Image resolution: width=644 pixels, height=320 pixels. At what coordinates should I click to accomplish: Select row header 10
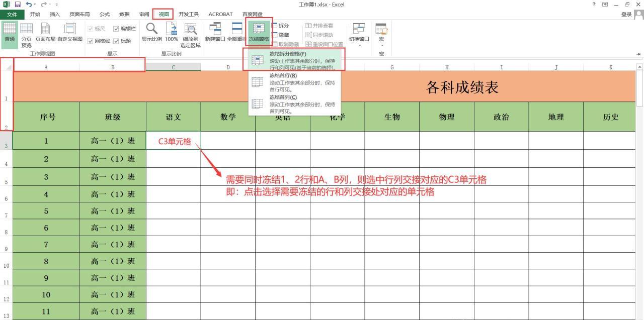(x=7, y=261)
